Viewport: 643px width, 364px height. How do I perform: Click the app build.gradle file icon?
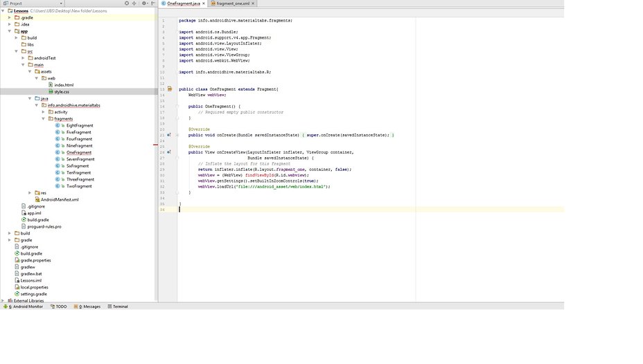point(24,220)
